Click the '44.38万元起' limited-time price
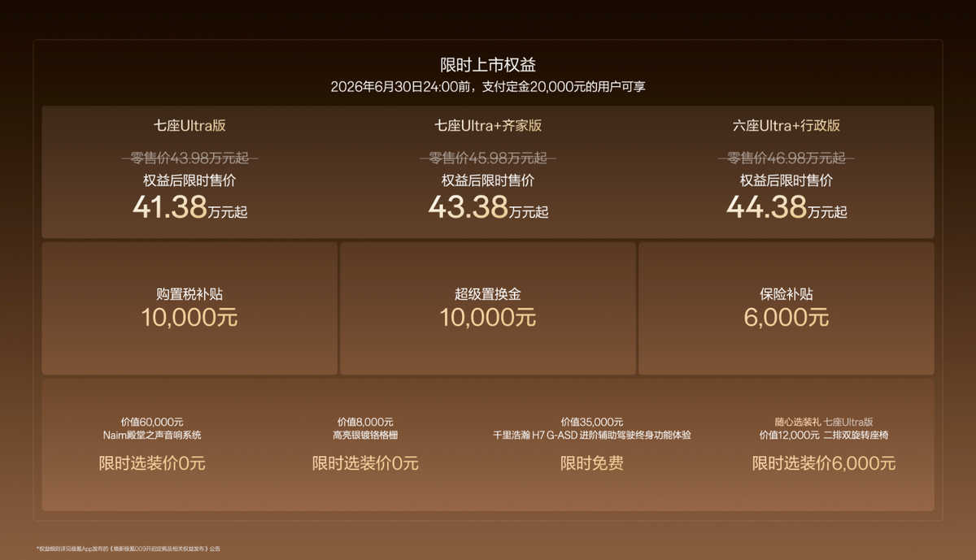The height and width of the screenshot is (560, 976). [x=786, y=208]
